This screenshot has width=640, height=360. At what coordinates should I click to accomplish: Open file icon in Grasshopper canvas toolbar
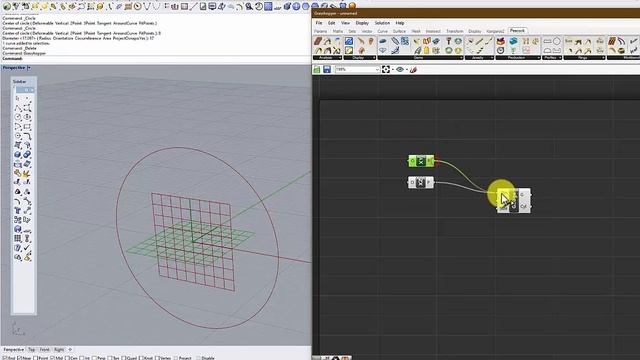tap(317, 70)
